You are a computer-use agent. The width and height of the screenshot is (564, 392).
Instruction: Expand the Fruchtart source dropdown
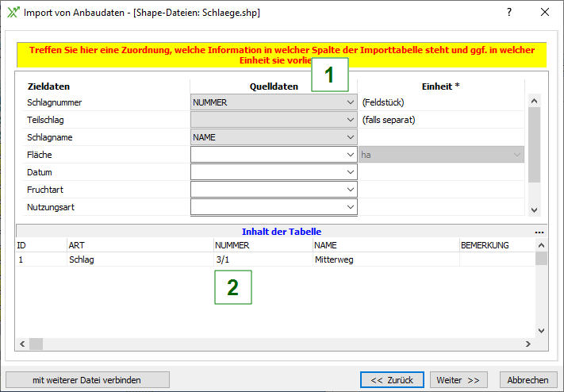coord(274,190)
